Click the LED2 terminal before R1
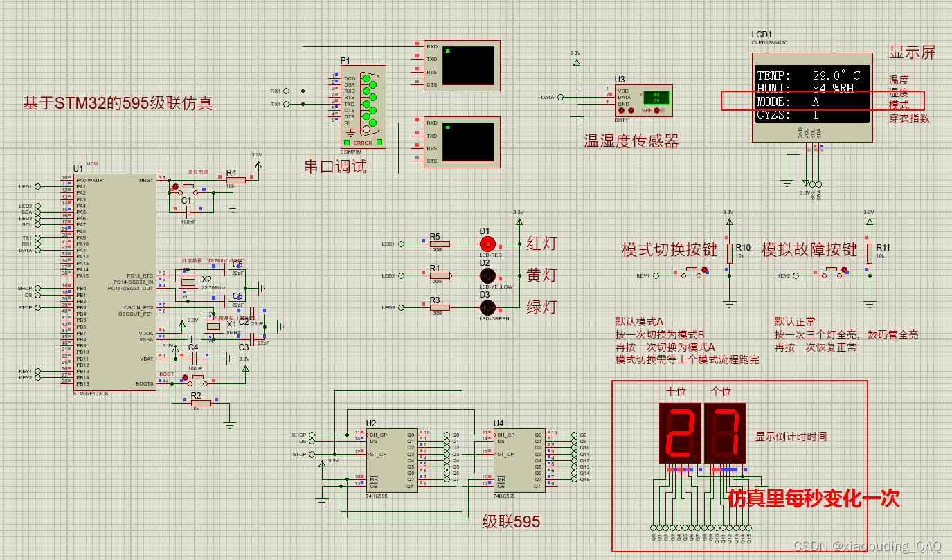 [402, 276]
